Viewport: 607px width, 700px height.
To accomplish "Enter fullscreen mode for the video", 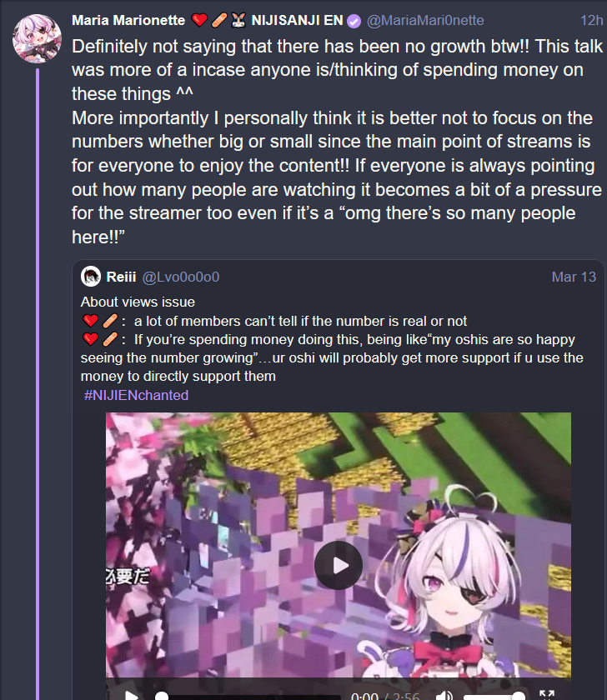I will tap(547, 696).
